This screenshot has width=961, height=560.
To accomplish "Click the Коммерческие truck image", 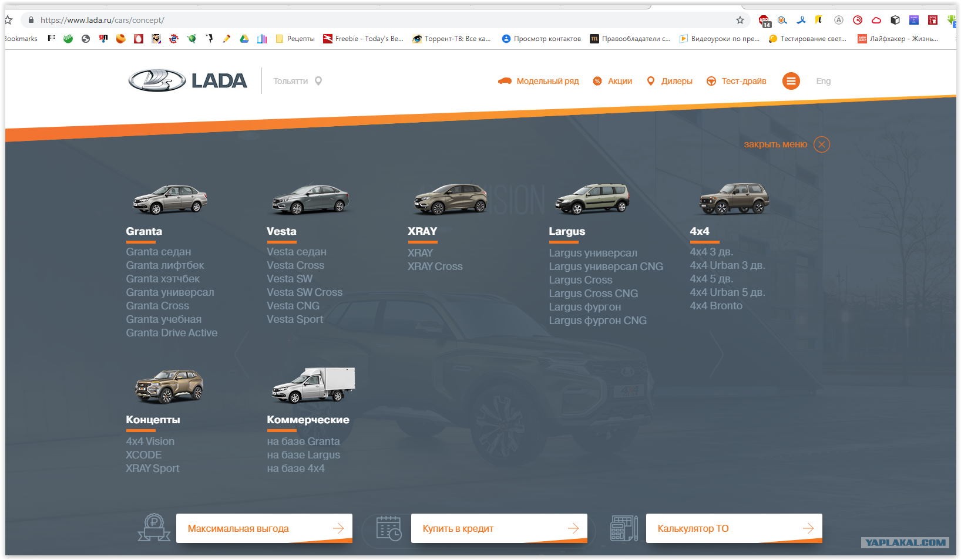I will 314,385.
